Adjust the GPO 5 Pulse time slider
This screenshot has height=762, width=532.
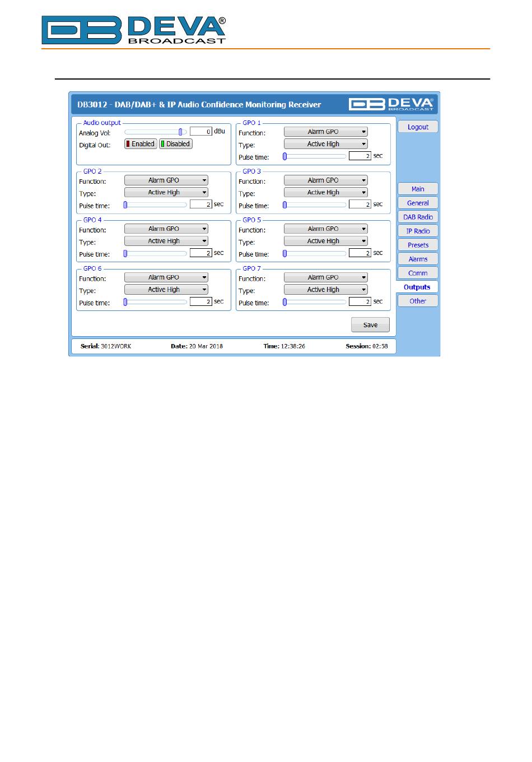(315, 254)
